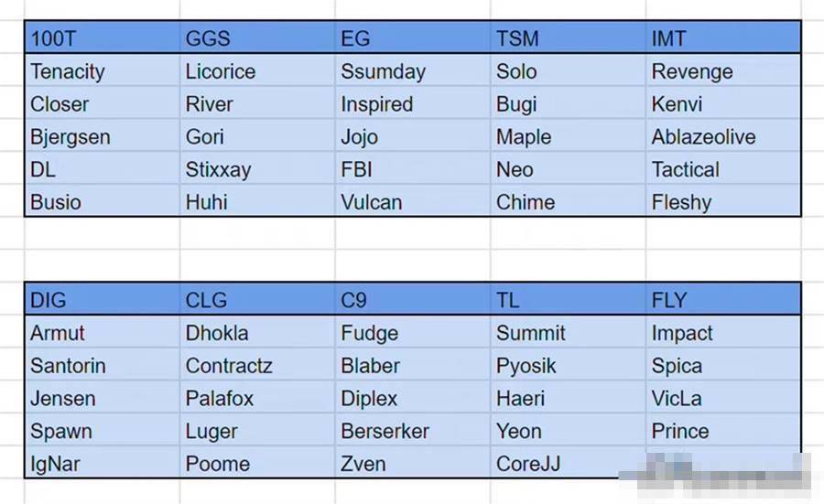Viewport: 824px width, 504px height.
Task: Select the cell containing Bjergsen
Action: (x=102, y=136)
